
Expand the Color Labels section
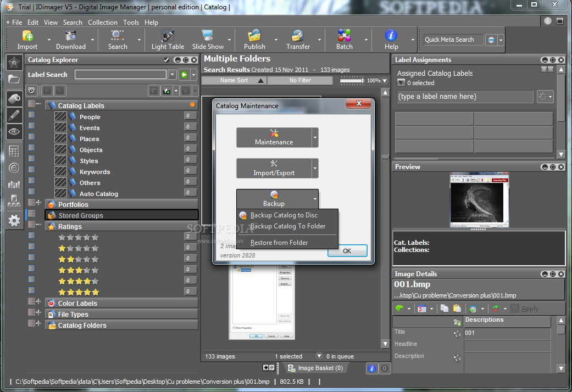tap(38, 301)
